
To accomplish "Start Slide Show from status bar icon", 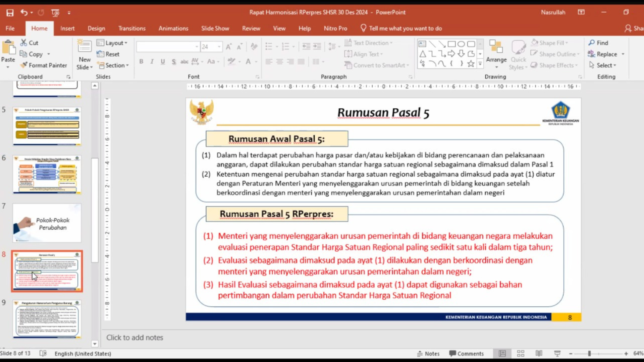I will 557,354.
